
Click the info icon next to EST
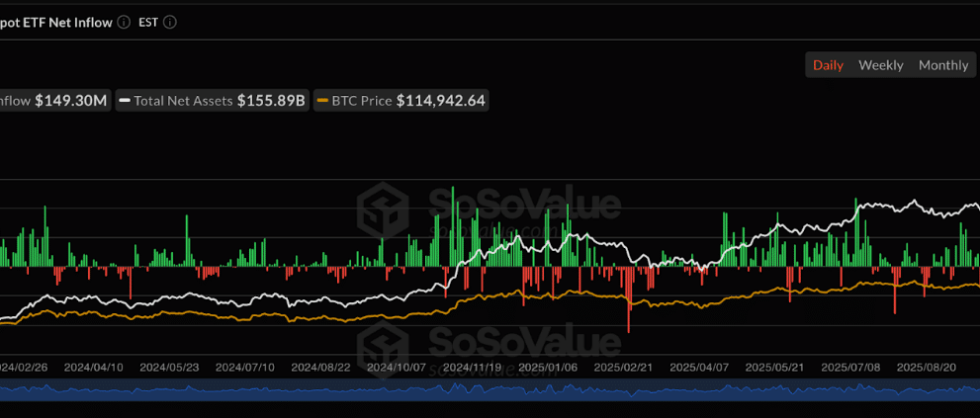coord(169,22)
